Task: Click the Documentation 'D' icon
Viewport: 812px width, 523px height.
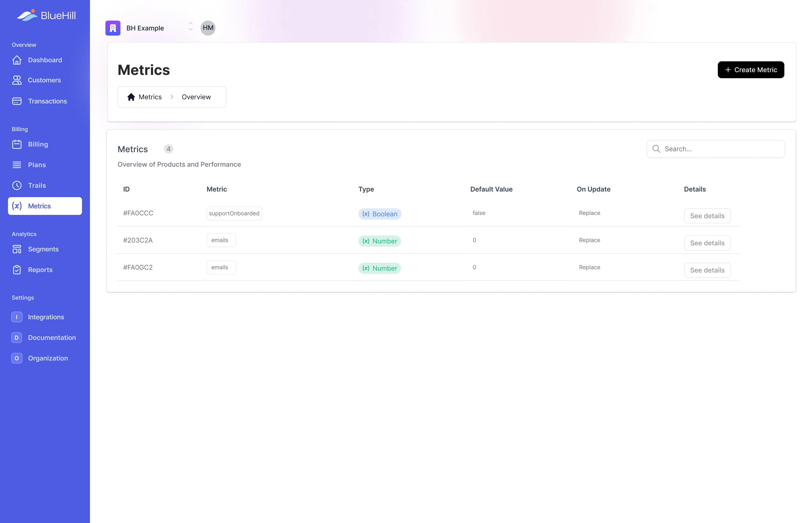Action: point(17,338)
